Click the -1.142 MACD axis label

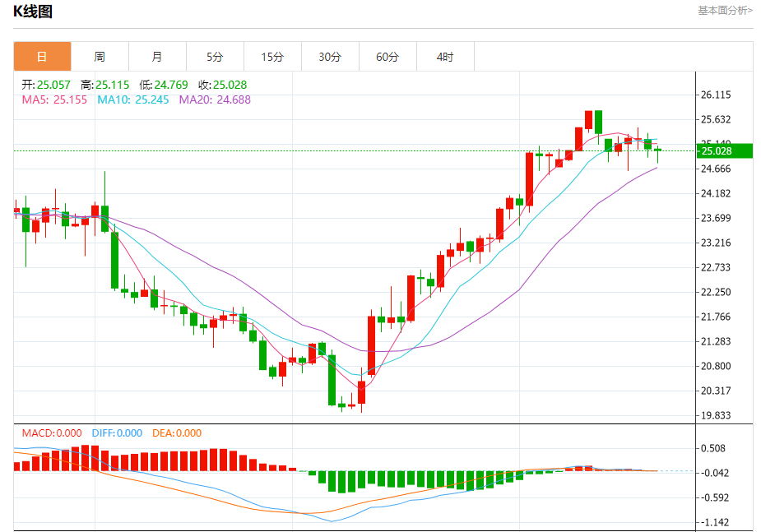click(x=713, y=522)
